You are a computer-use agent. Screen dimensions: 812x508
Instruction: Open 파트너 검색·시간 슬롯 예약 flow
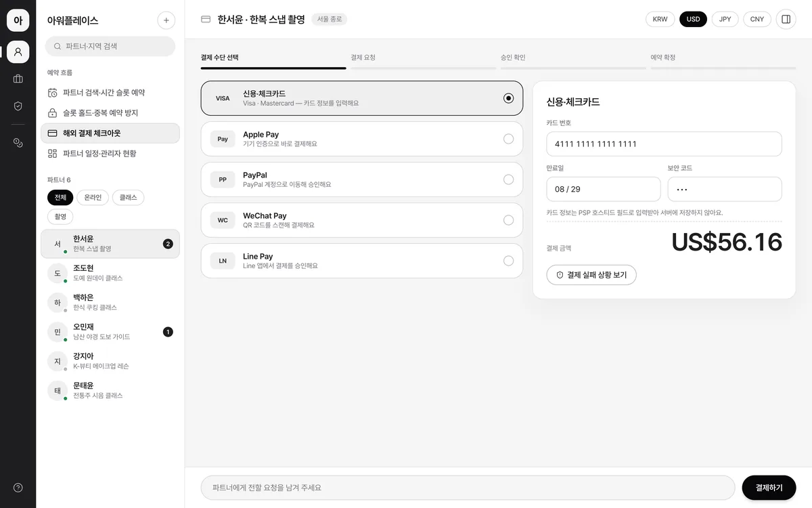[110, 93]
